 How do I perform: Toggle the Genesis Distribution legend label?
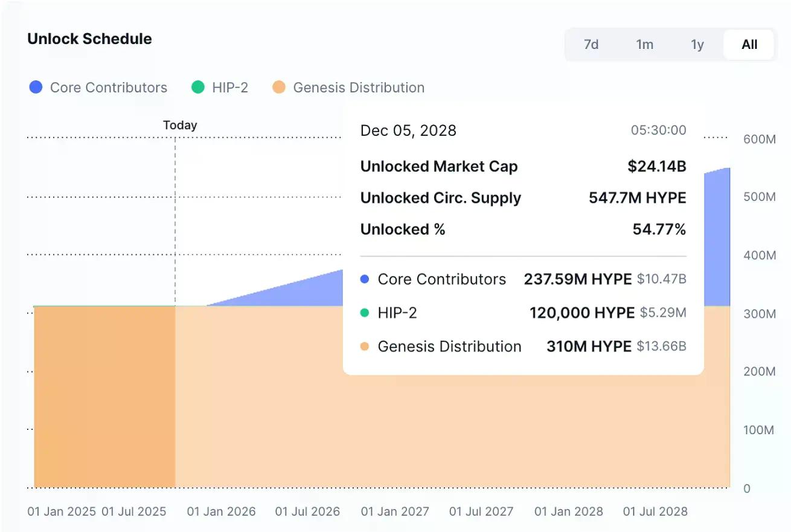click(x=359, y=88)
